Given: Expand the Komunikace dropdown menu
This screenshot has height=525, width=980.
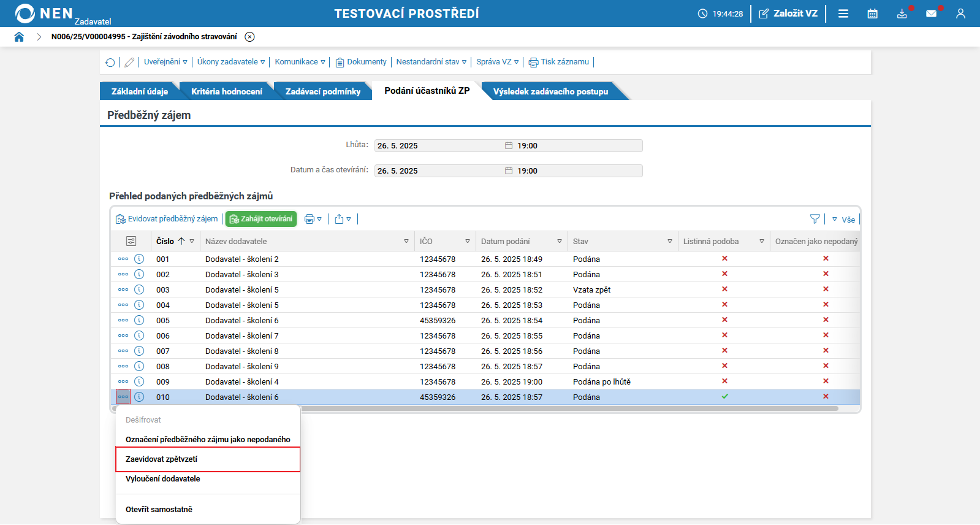Looking at the screenshot, I should pos(300,62).
